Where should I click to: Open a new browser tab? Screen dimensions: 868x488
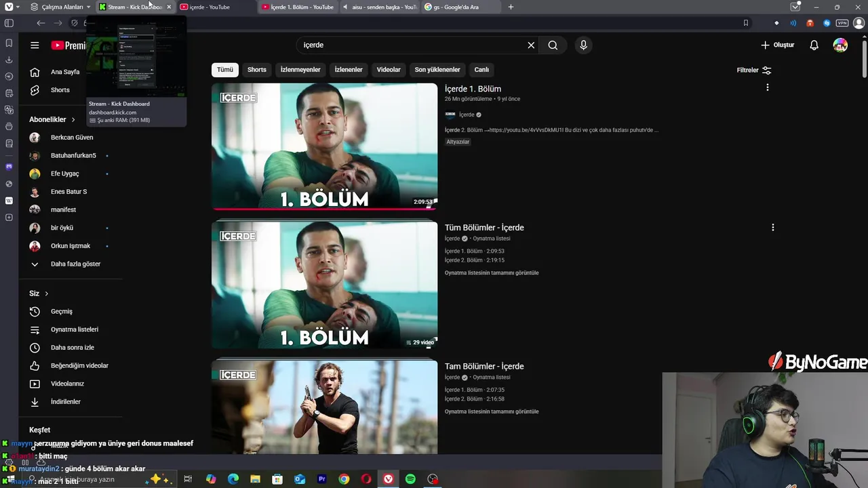[x=511, y=7]
